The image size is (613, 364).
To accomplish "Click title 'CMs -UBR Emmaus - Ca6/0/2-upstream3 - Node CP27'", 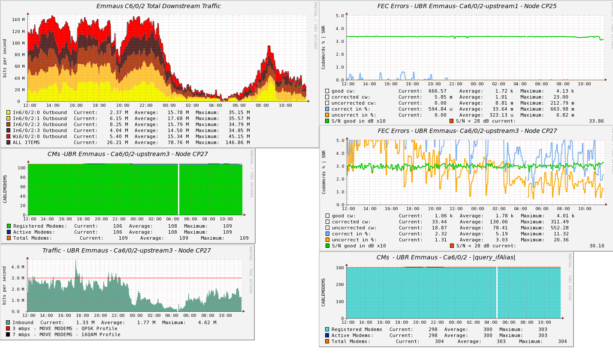I will (128, 154).
